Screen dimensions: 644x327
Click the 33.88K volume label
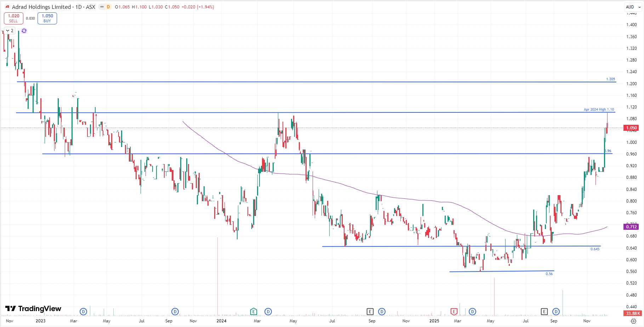(633, 313)
